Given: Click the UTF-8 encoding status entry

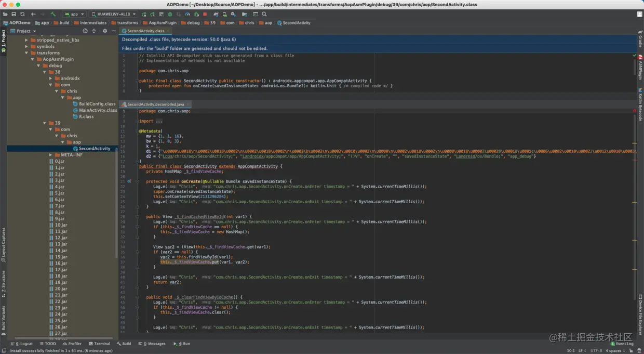Looking at the screenshot, I should 596,350.
